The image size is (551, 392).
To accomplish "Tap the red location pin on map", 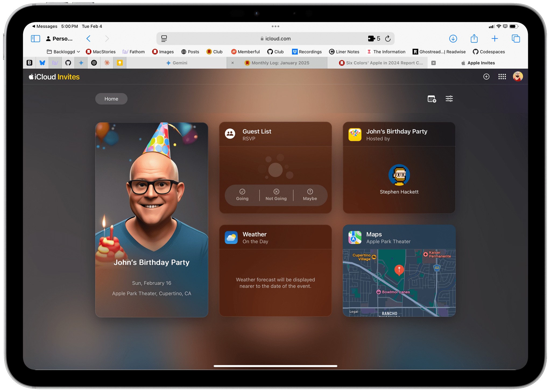I will pos(399,270).
